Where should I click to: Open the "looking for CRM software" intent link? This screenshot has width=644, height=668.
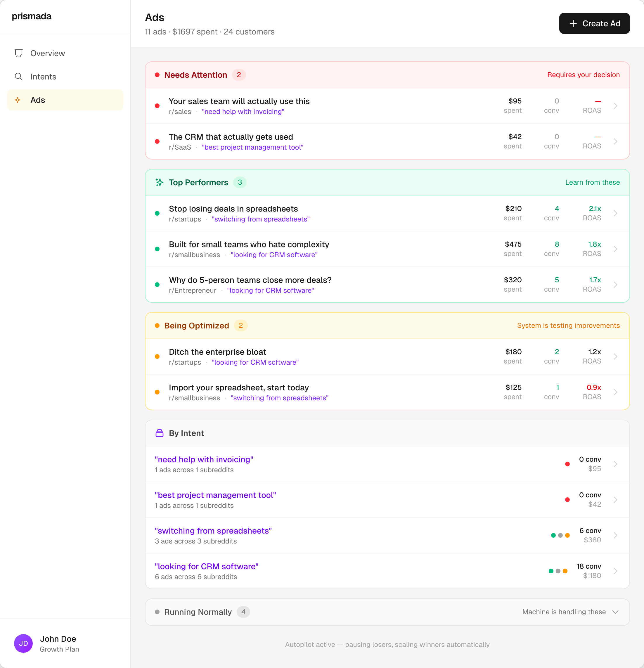pyautogui.click(x=207, y=566)
